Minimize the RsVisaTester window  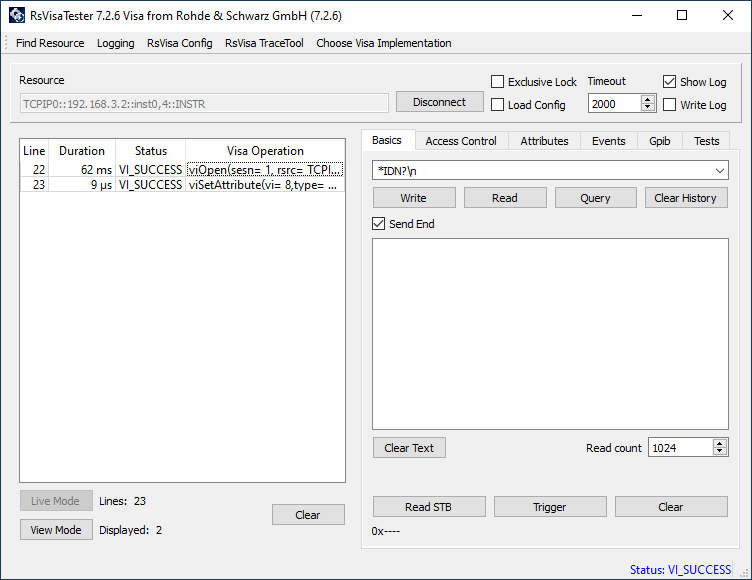(x=636, y=15)
